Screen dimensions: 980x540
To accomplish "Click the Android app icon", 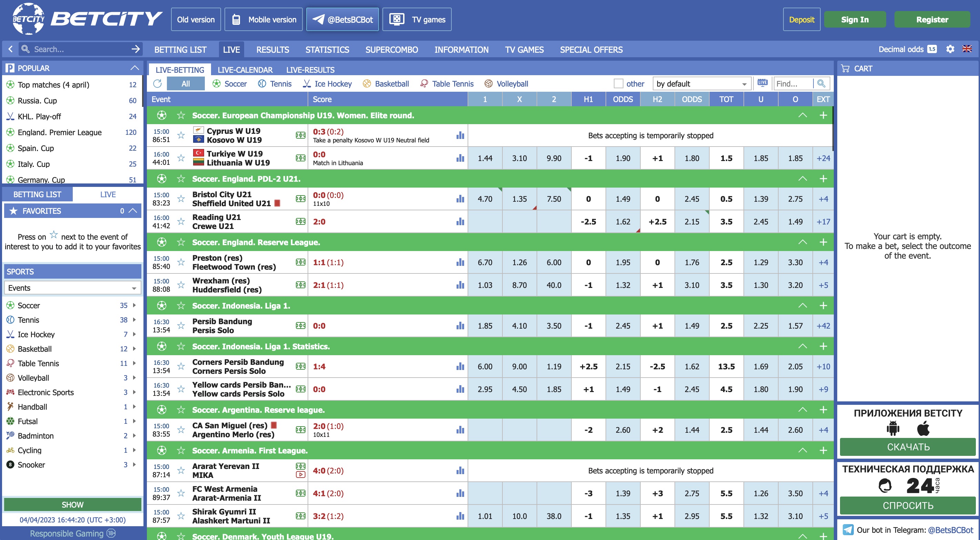I will [892, 429].
